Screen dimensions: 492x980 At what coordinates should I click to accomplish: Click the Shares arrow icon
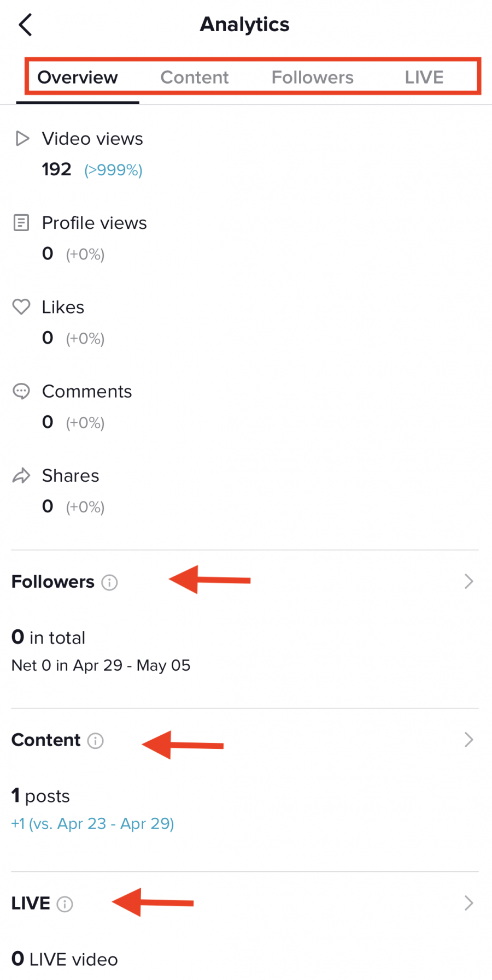tap(21, 475)
